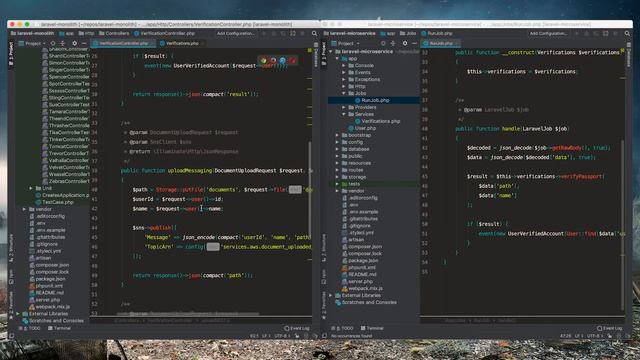Open search everywhere in laravel-monolith window
Screen dimensions: 640x360
(x=314, y=33)
